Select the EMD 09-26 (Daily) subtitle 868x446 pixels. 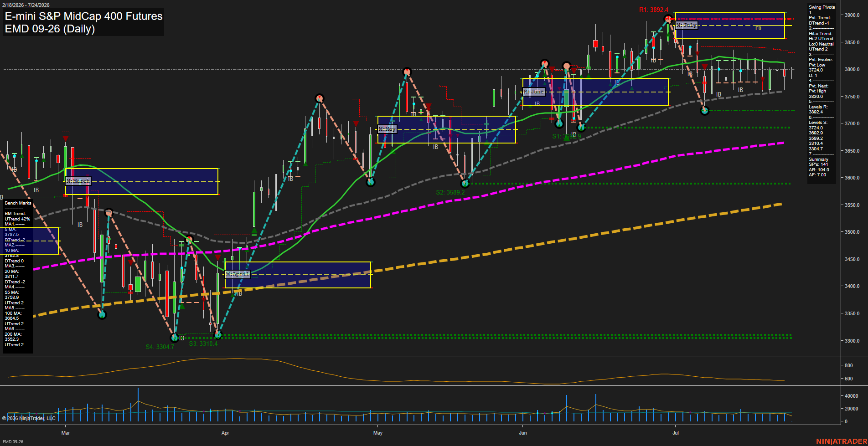coord(50,29)
